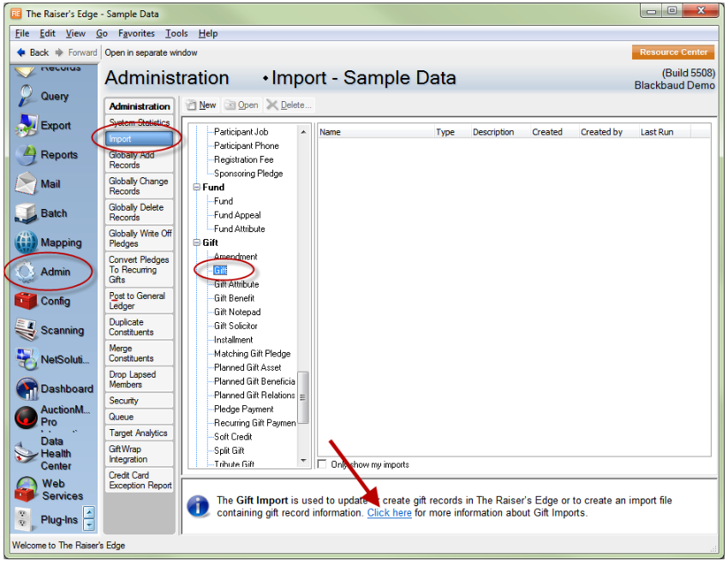Open the Mail envelope icon
This screenshot has width=728, height=561.
tap(26, 184)
